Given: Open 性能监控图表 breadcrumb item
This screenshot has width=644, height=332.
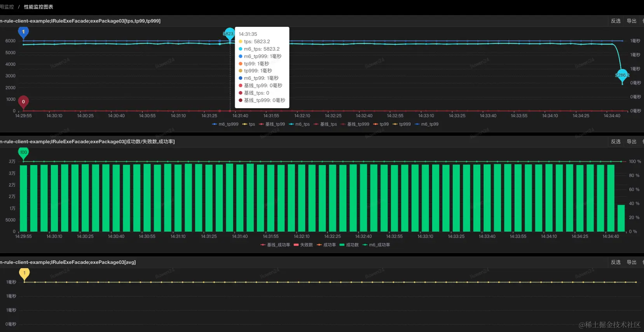Looking at the screenshot, I should coord(38,7).
